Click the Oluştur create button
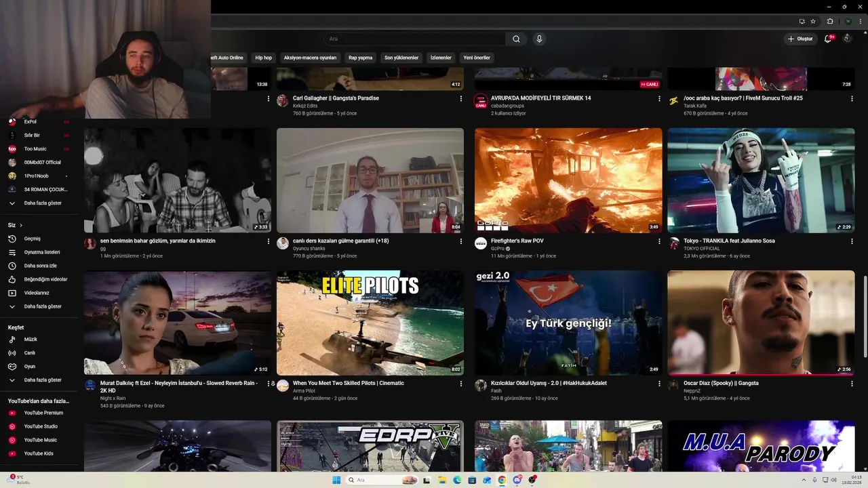Screen dimensions: 868x488 [x=800, y=39]
